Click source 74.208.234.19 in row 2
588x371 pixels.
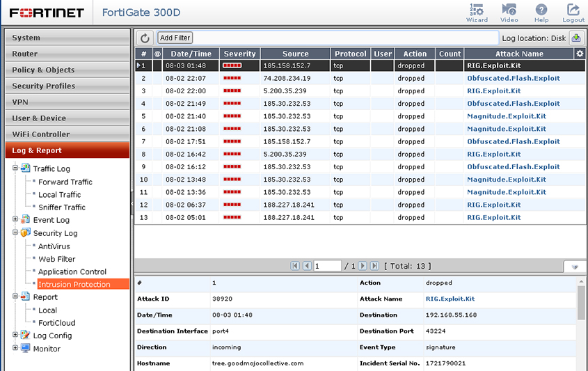pos(287,78)
